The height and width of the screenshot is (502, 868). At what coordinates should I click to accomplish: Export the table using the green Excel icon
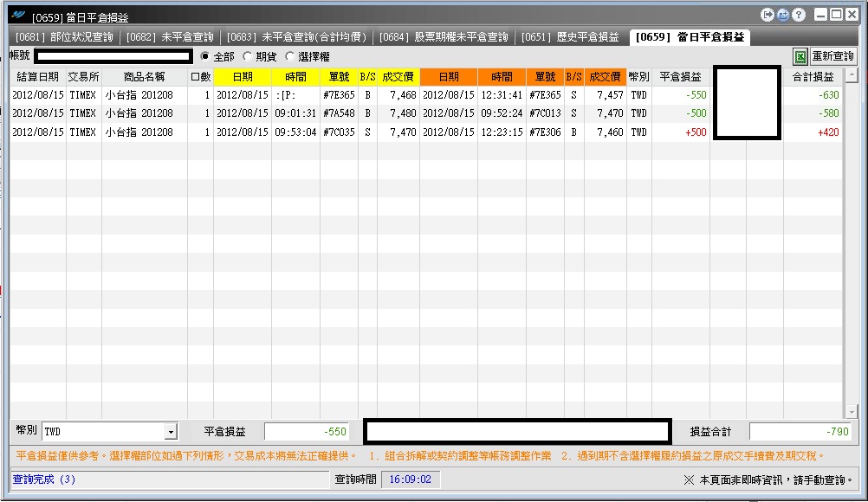tap(800, 56)
